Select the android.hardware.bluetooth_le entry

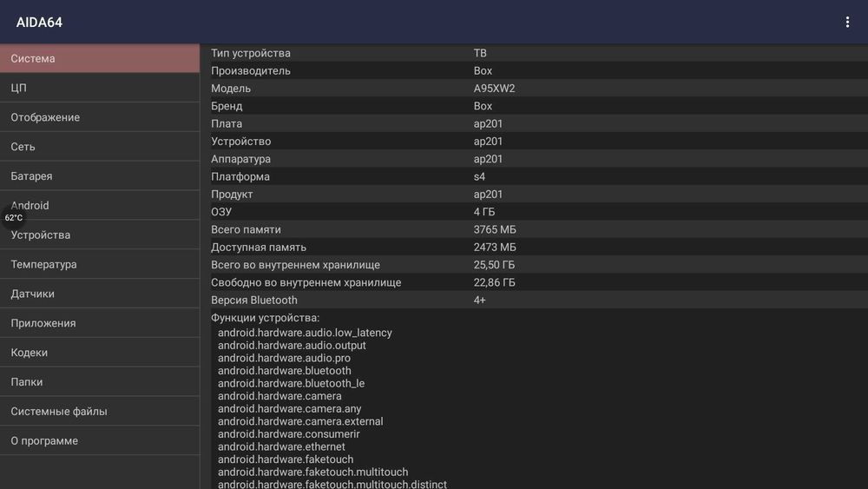tap(291, 383)
